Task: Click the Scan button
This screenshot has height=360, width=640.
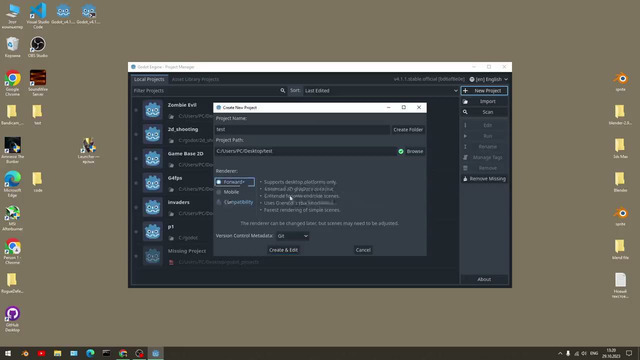Action: point(484,112)
